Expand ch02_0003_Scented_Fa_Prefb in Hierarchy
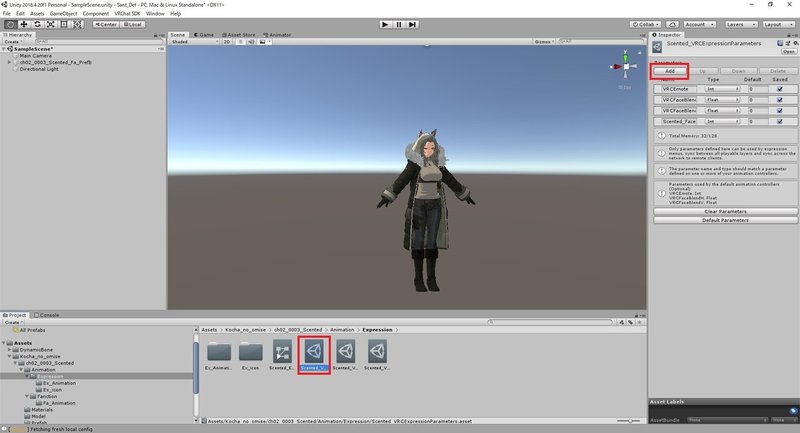This screenshot has width=800, height=433. pos(9,62)
